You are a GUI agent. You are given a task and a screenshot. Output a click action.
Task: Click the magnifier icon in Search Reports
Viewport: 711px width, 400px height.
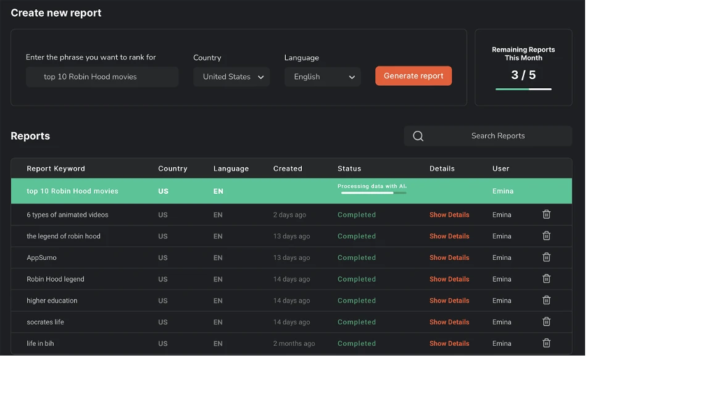pyautogui.click(x=418, y=136)
